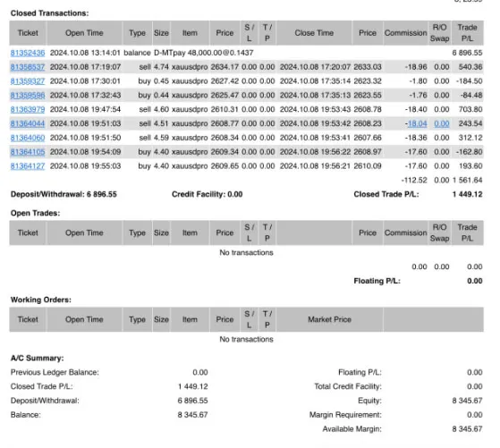
Task: Select open price 2634.17
Action: click(225, 67)
